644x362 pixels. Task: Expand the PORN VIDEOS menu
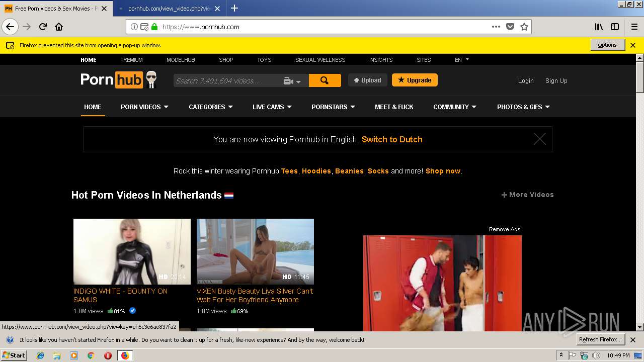144,107
